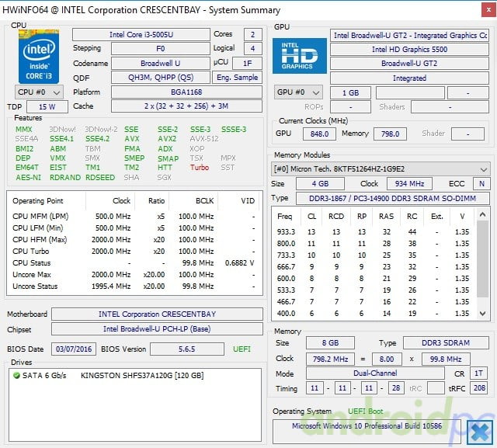The height and width of the screenshot is (448, 497).
Task: Click the memory timings scrollbar up arrow
Action: [x=482, y=214]
